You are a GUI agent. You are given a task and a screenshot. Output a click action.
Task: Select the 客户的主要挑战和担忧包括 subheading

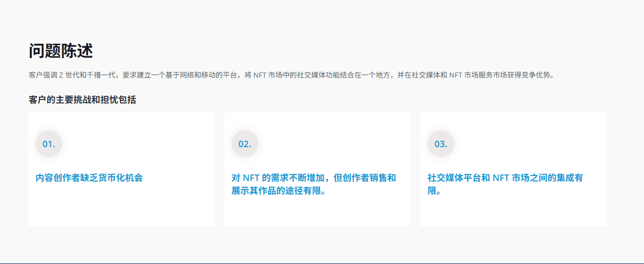(82, 100)
